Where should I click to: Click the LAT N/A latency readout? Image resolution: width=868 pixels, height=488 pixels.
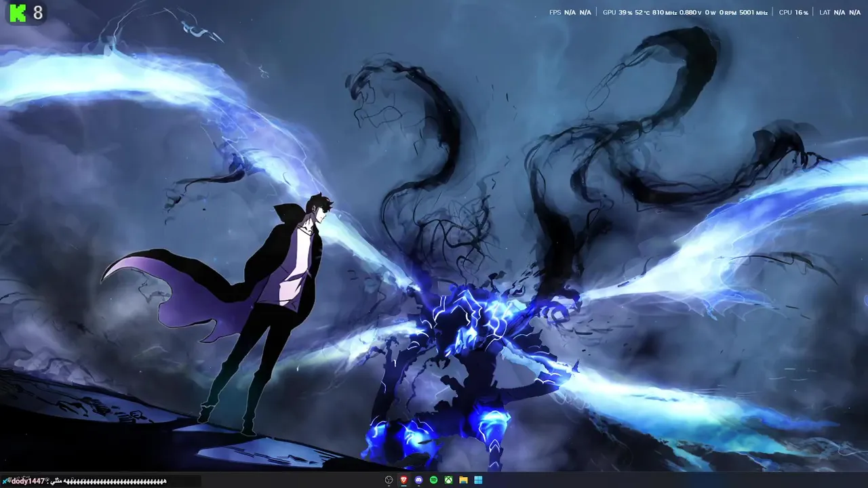[x=840, y=12]
